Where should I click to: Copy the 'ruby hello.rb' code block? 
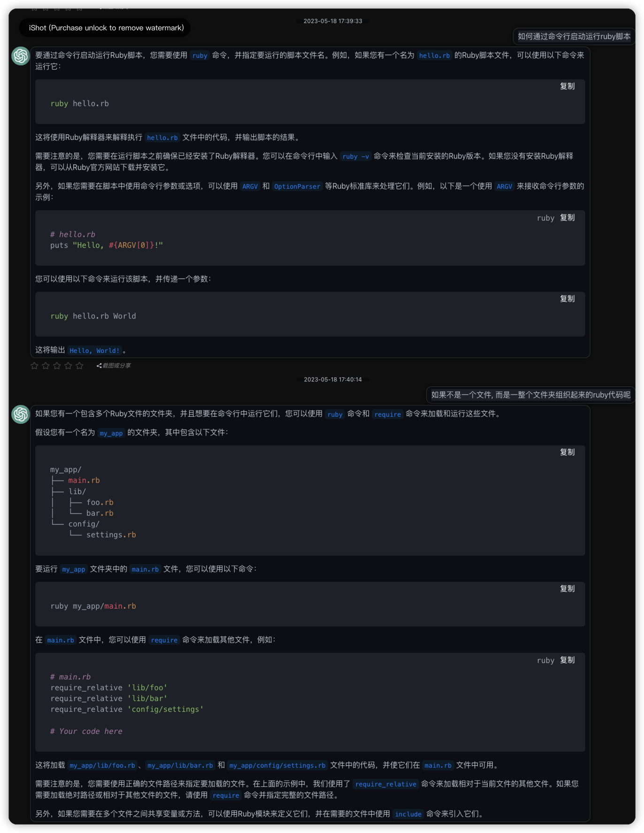567,86
